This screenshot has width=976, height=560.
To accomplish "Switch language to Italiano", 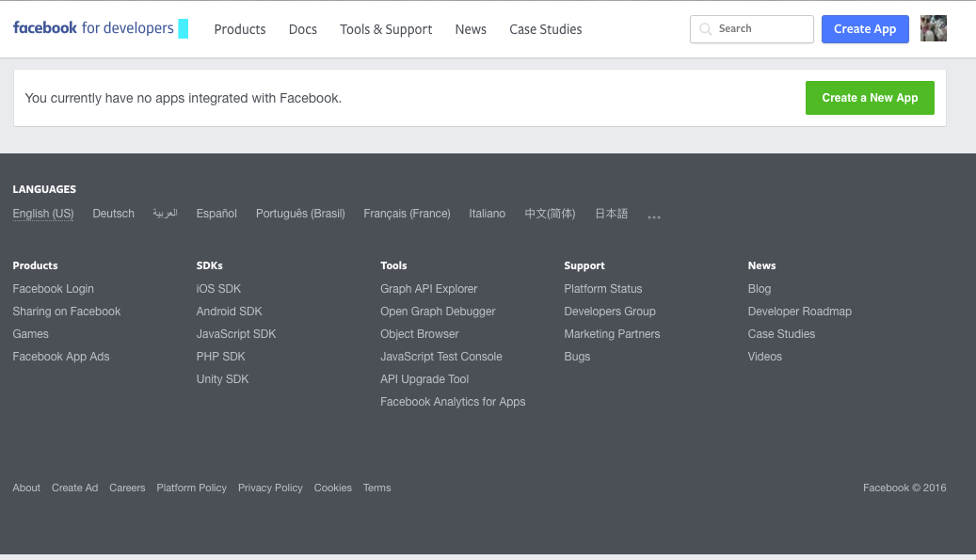I will click(487, 214).
